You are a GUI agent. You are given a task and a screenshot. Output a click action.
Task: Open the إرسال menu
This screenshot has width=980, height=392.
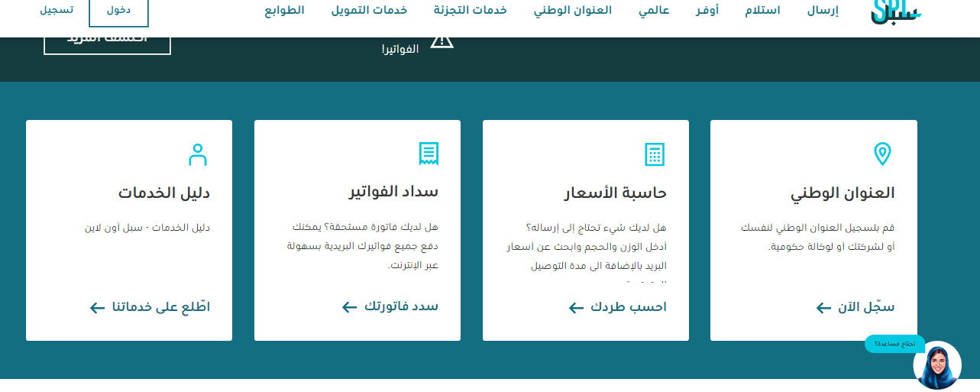click(x=823, y=11)
